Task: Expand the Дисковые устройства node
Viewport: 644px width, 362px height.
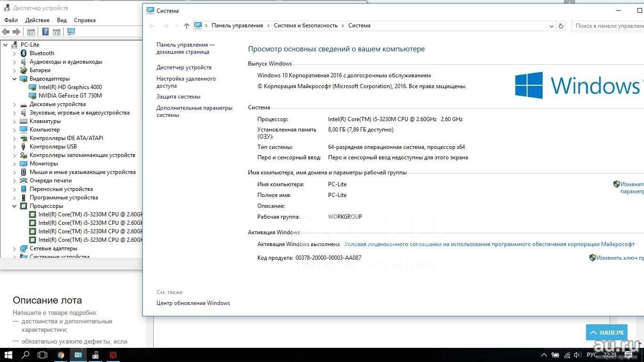Action: 15,104
